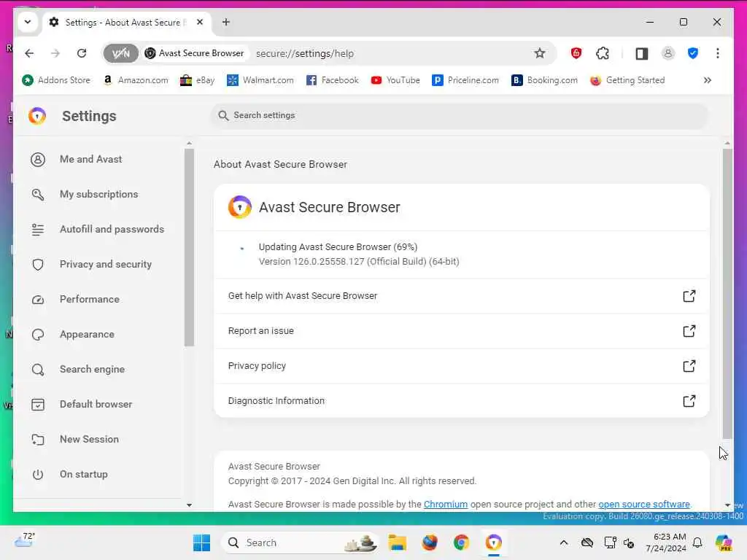This screenshot has width=747, height=560.
Task: Open the profile avatar icon
Action: 668,53
